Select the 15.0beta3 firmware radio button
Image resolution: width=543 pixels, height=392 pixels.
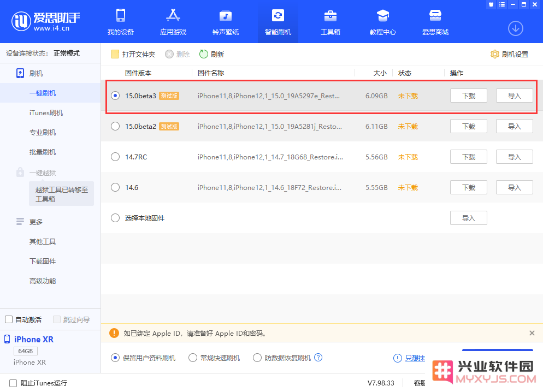[115, 96]
